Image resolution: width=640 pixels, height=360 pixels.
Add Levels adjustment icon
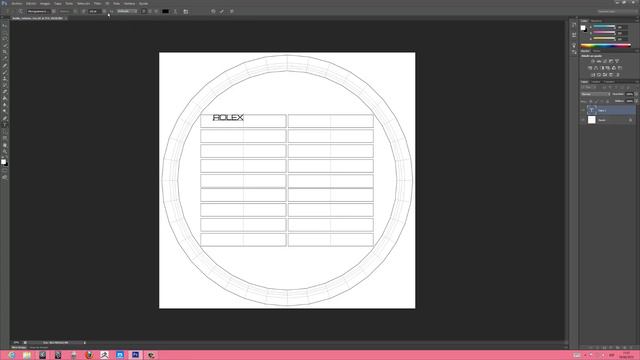(x=599, y=61)
